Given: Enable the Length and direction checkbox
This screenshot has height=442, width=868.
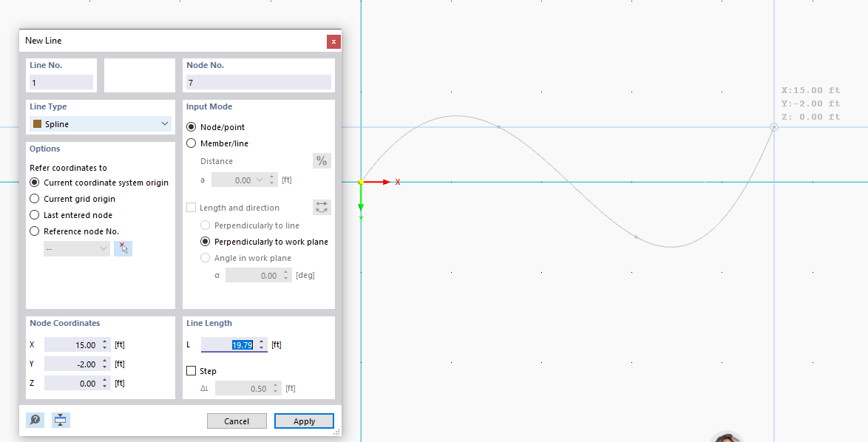Looking at the screenshot, I should [x=191, y=207].
